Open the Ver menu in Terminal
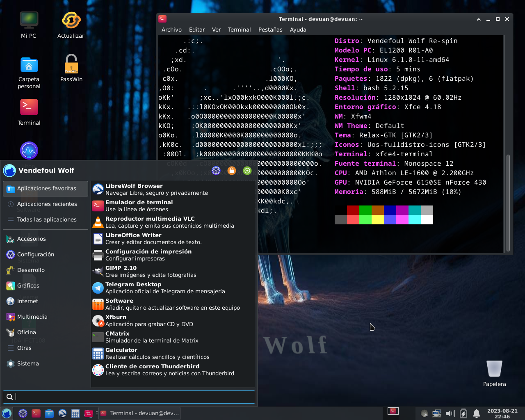525x420 pixels. [216, 30]
